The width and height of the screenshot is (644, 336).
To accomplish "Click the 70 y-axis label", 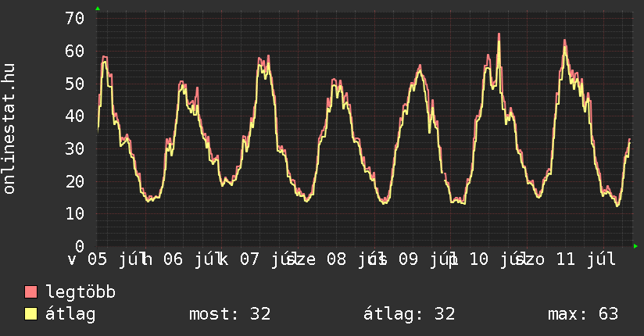I will coord(75,19).
